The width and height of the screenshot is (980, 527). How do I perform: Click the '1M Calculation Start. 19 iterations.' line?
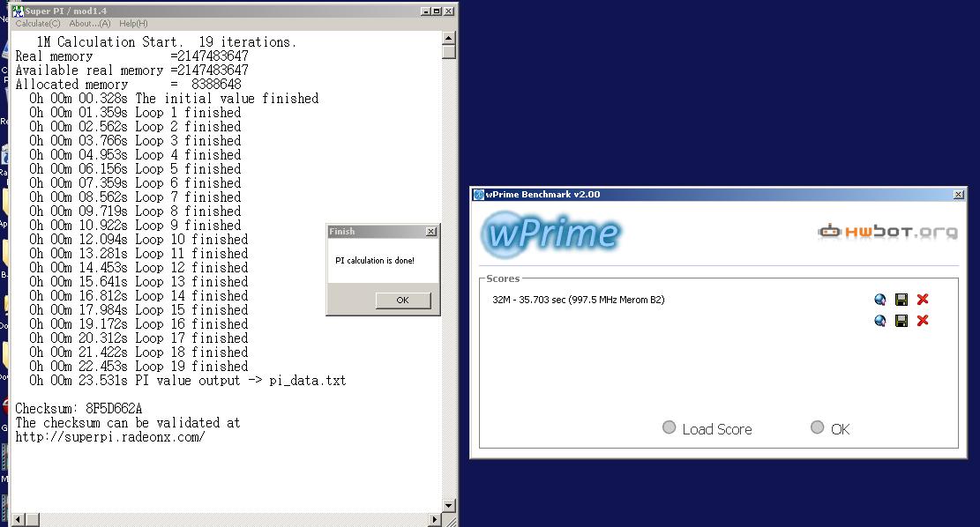166,42
